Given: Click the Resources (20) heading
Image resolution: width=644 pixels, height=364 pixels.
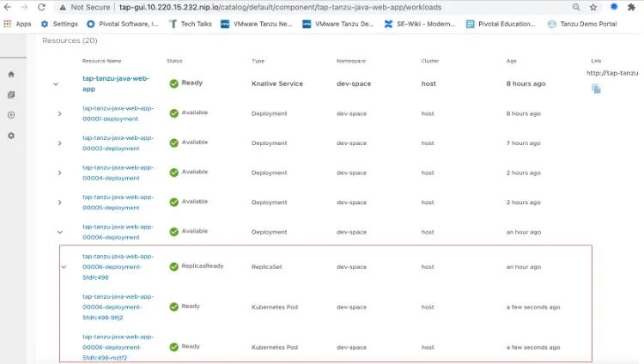Looking at the screenshot, I should (70, 40).
